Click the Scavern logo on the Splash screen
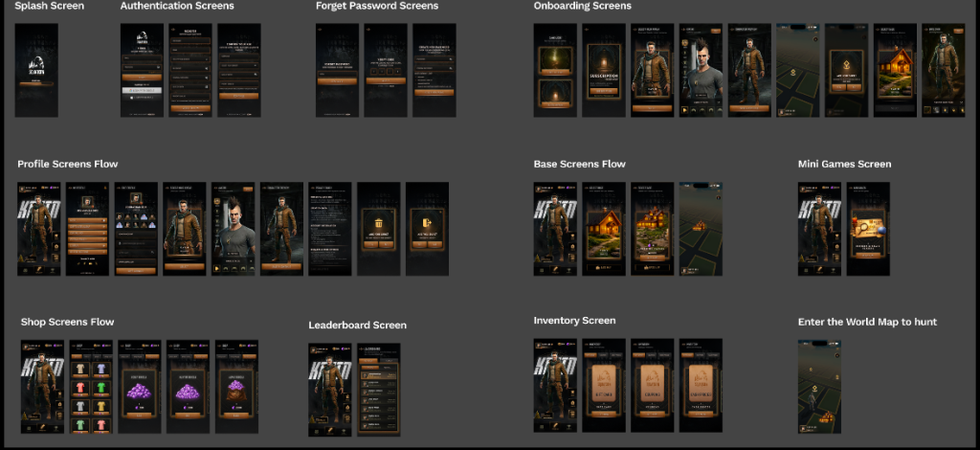Viewport: 980px width, 450px height. [36, 64]
